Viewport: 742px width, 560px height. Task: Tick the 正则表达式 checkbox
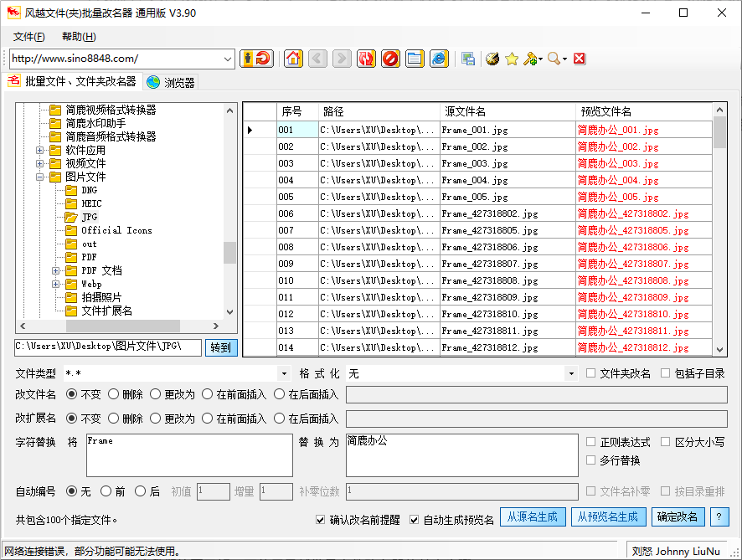pos(591,442)
